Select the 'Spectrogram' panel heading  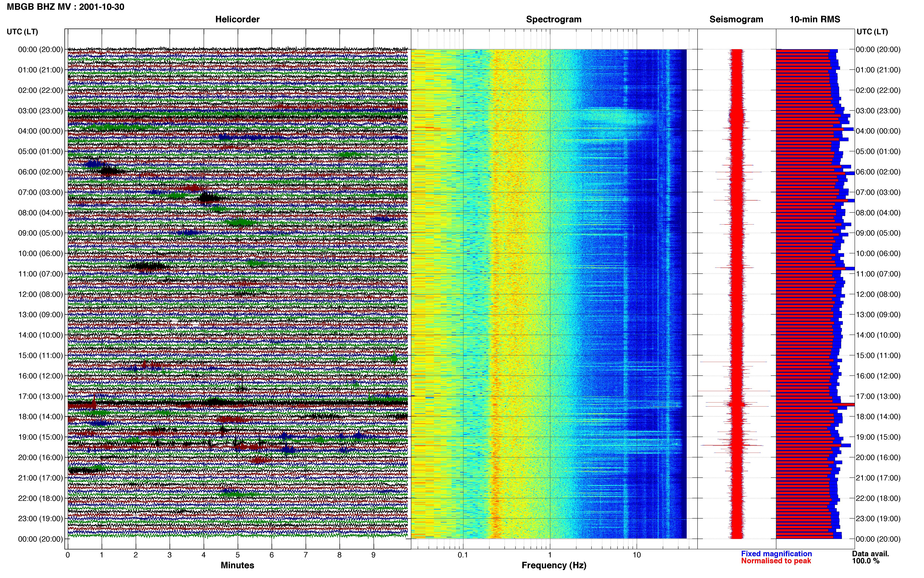point(554,20)
